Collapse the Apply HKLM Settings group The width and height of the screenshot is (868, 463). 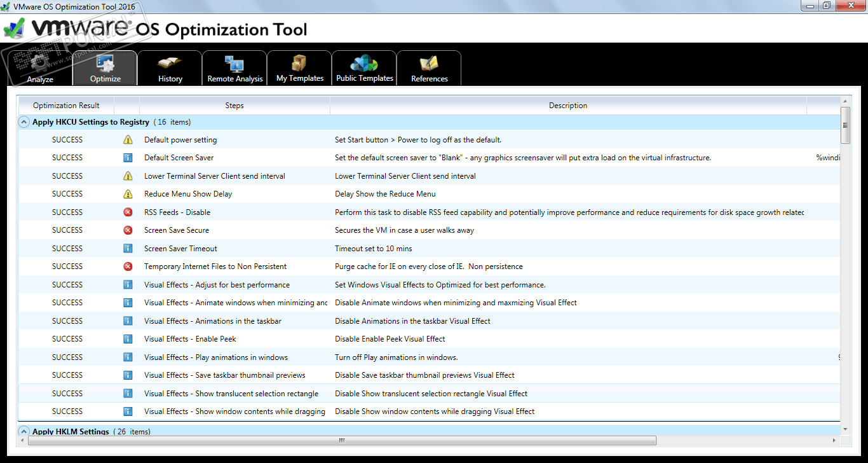pos(24,431)
